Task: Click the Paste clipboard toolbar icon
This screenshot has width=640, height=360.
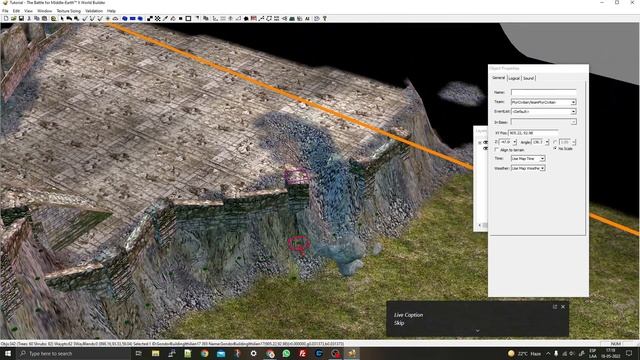Action: 44,18
